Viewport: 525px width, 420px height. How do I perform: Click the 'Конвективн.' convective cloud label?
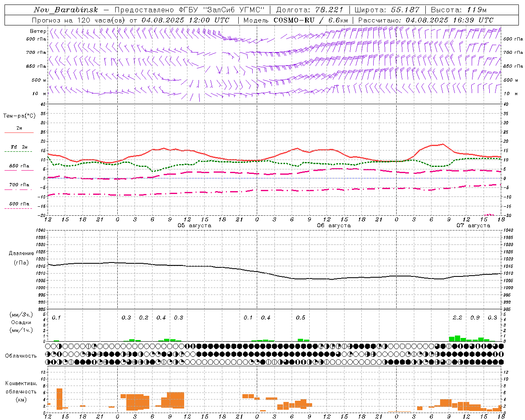pos(21,383)
